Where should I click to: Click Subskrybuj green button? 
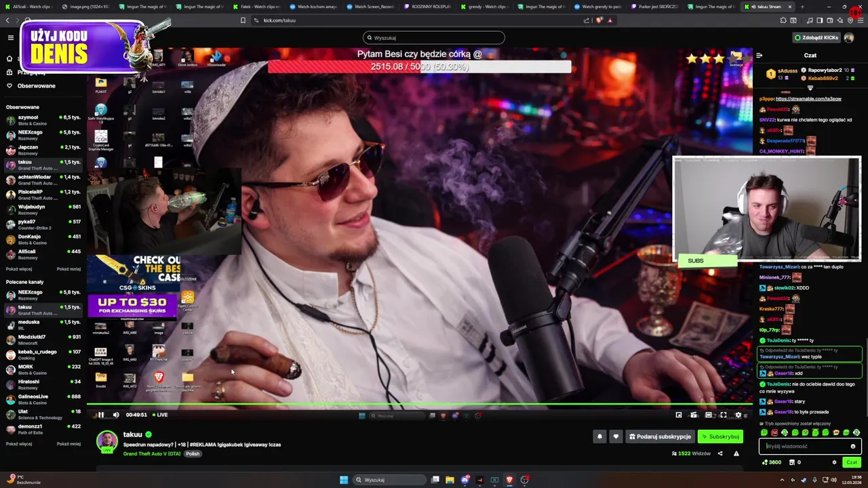point(720,436)
